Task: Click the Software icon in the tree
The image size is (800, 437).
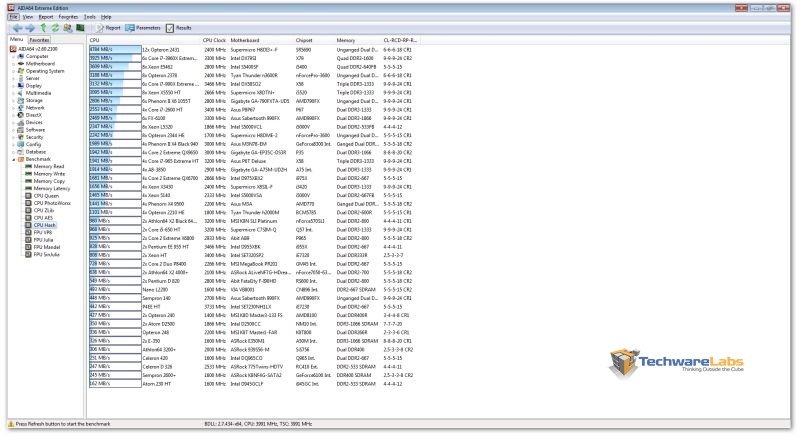Action: point(21,130)
